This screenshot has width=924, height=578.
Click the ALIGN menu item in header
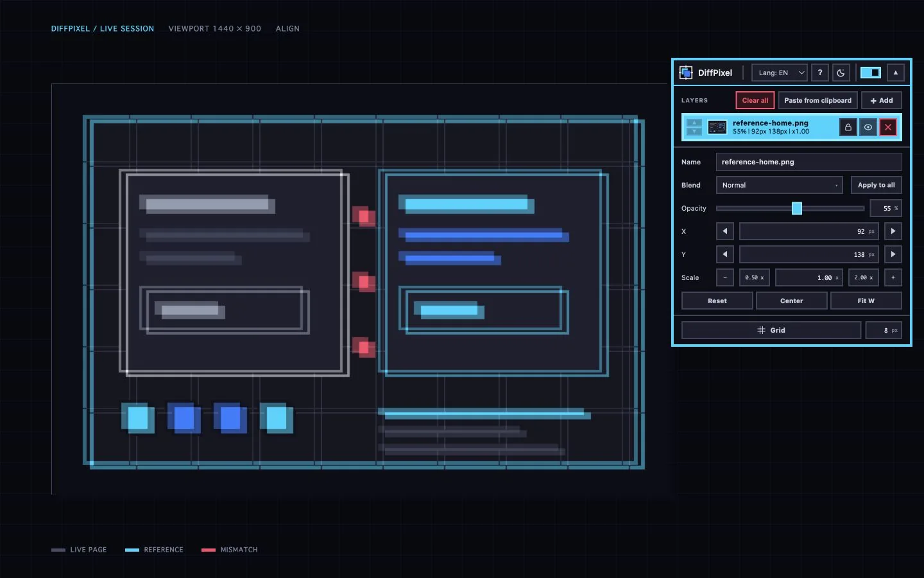[287, 29]
